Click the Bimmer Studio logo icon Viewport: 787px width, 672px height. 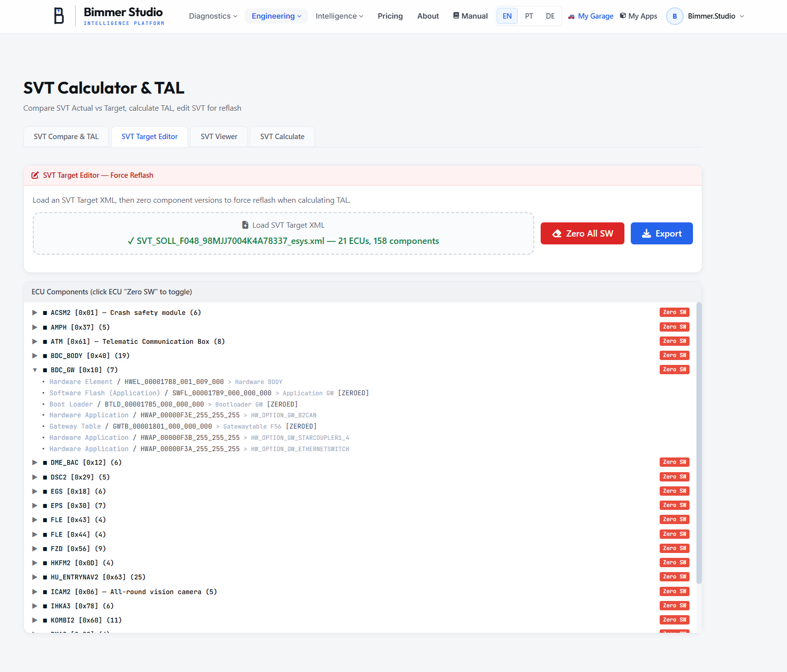point(59,16)
